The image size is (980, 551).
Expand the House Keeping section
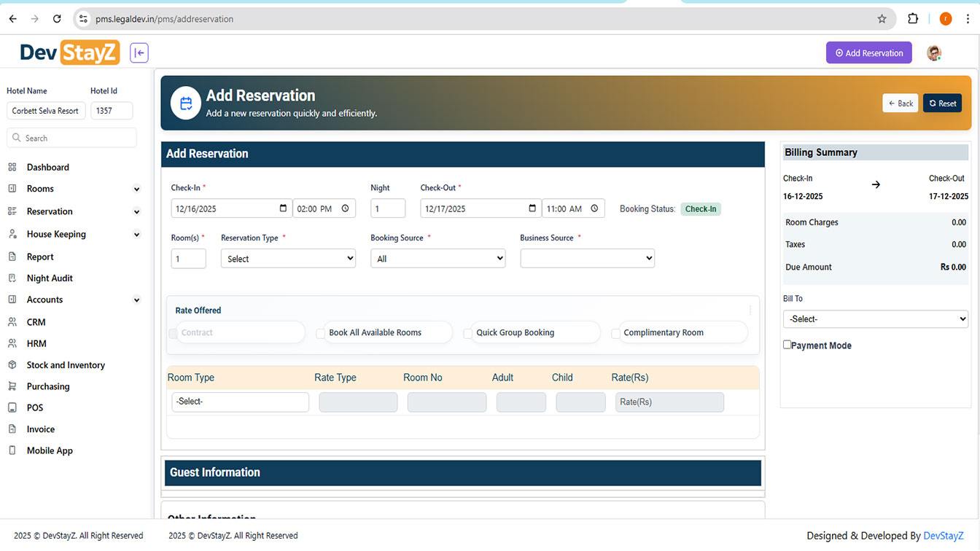55,234
